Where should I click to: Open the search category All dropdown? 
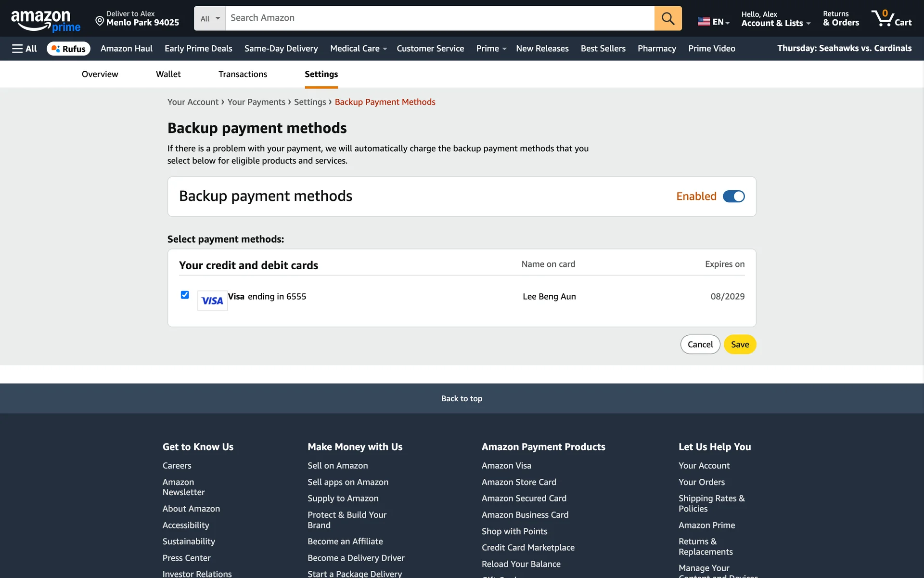click(x=210, y=18)
